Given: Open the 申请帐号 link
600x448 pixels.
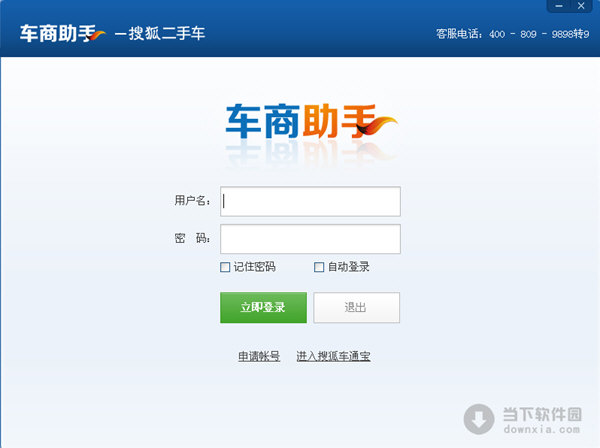Looking at the screenshot, I should [x=259, y=356].
